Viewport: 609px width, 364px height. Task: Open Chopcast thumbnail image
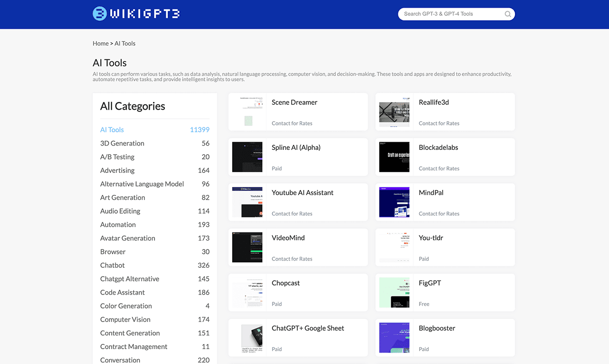(247, 292)
